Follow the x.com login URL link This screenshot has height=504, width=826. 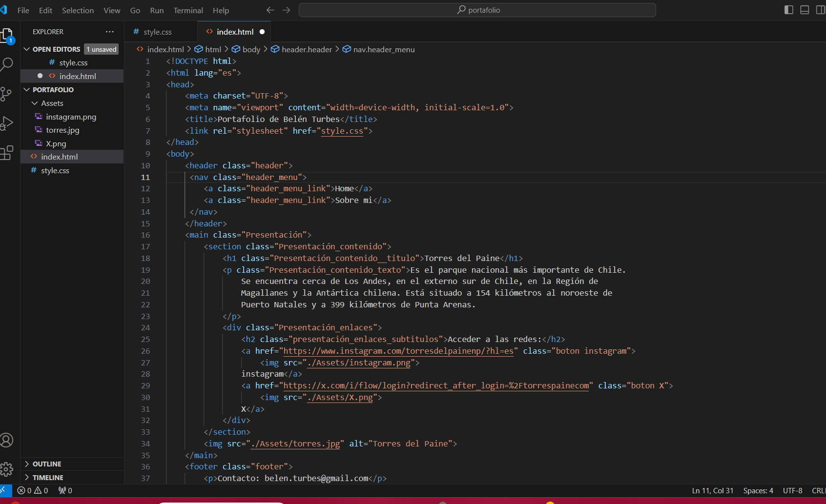coord(436,385)
